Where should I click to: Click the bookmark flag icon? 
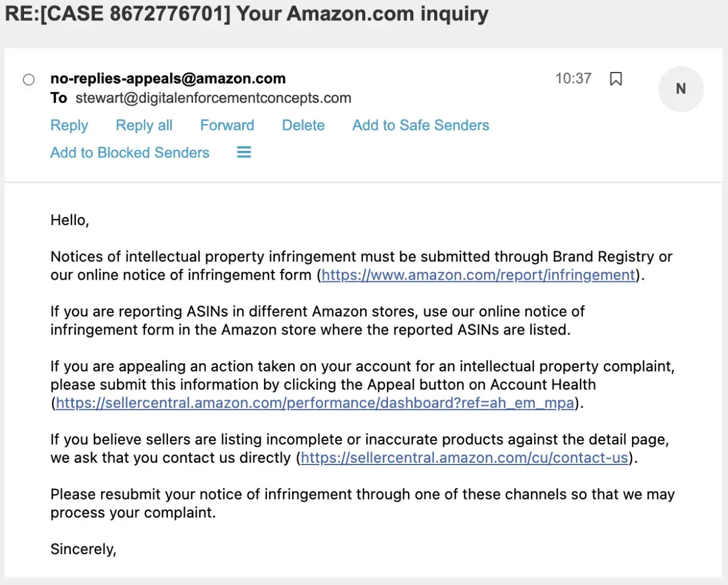[616, 79]
